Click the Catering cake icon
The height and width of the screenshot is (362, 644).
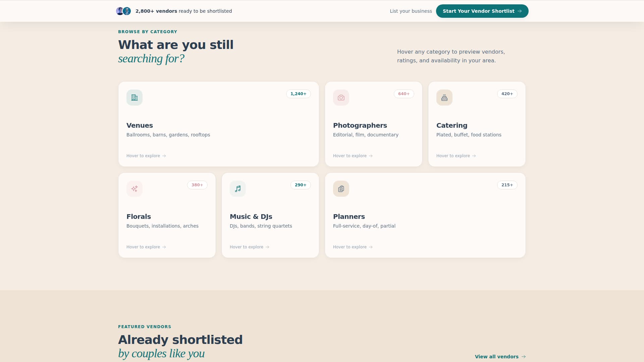pos(444,98)
